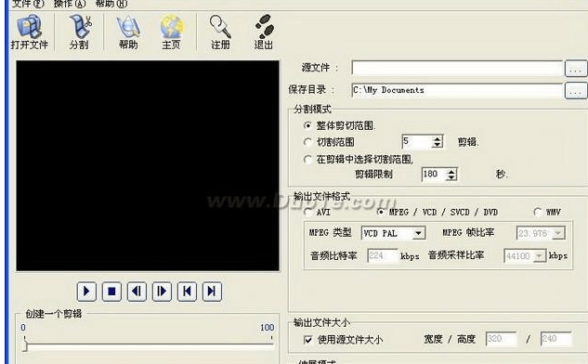588x364 pixels.
Task: Select the 整体剪切范围 radio option
Action: pyautogui.click(x=307, y=125)
